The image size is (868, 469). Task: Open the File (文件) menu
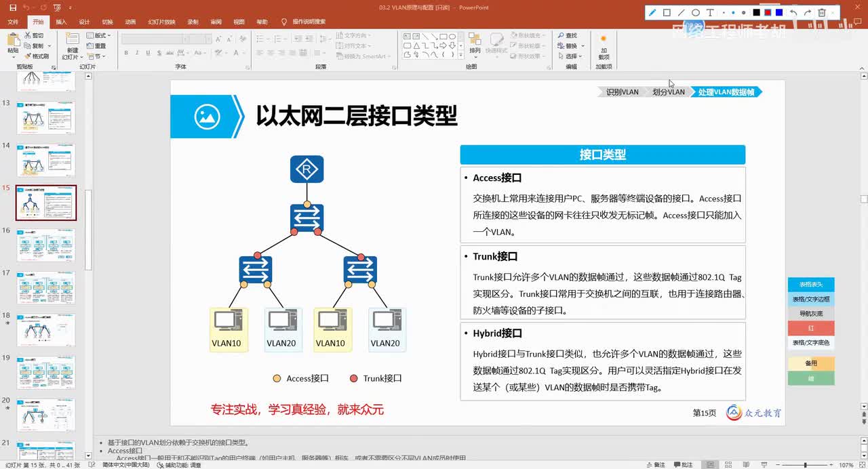tap(13, 22)
